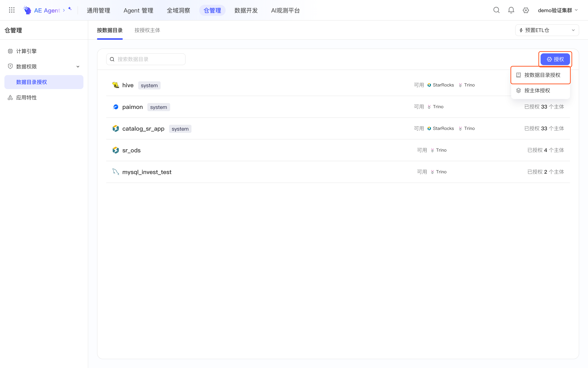Click the book icon of 按数据目录授权

click(x=519, y=75)
